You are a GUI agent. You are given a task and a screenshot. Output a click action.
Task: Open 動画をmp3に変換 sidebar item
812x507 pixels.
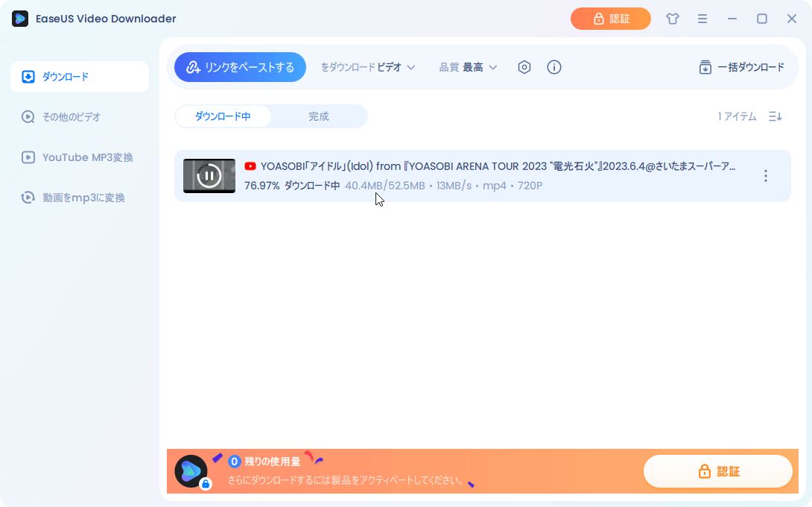pyautogui.click(x=83, y=198)
